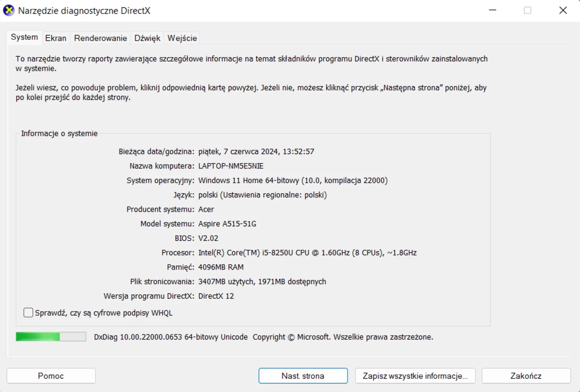Click the processor value Intel Core i5-8250U
580x392 pixels.
click(307, 253)
